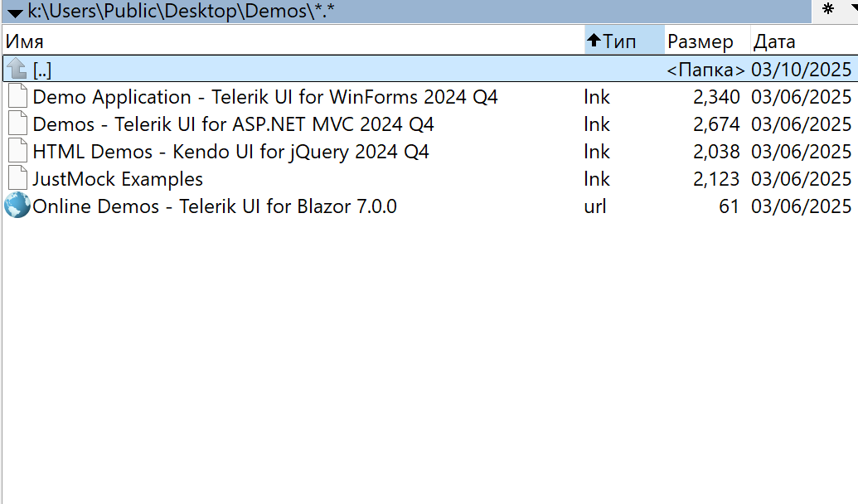
Task: Click the size value 61
Action: point(729,206)
